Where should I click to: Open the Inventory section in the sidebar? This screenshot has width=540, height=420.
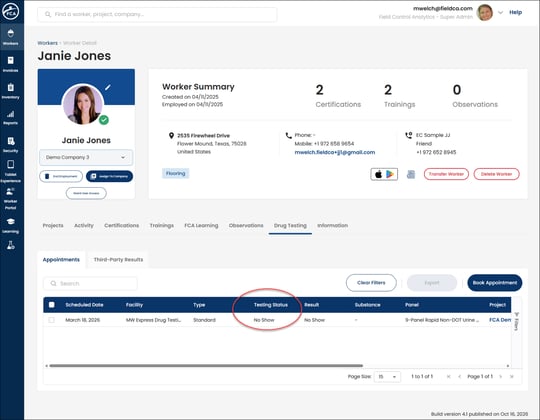(11, 91)
